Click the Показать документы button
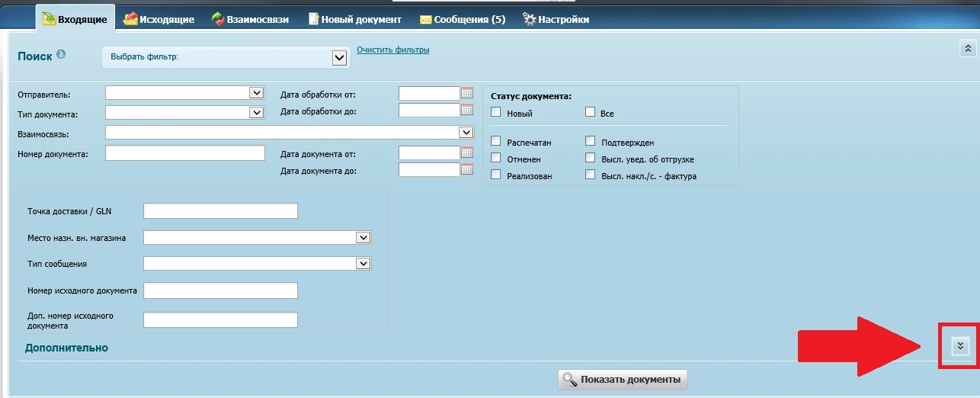The image size is (980, 398). pyautogui.click(x=623, y=379)
